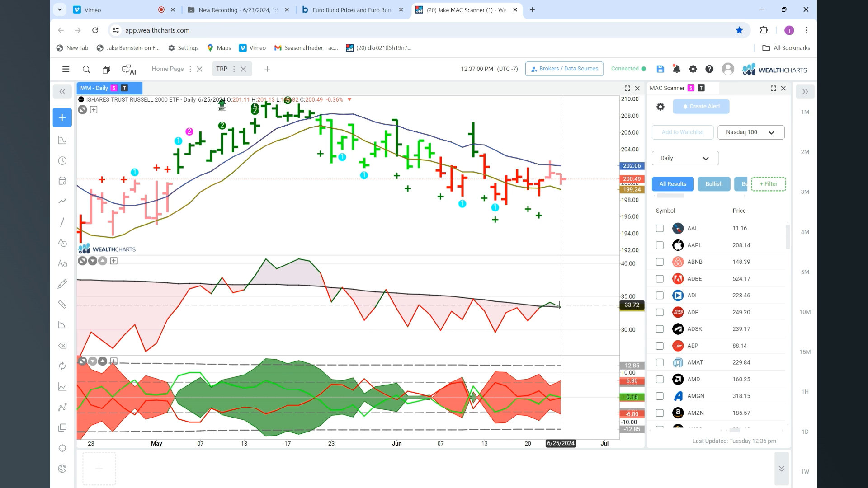The height and width of the screenshot is (488, 868).
Task: Select the ruler measure tool
Action: coord(62,305)
